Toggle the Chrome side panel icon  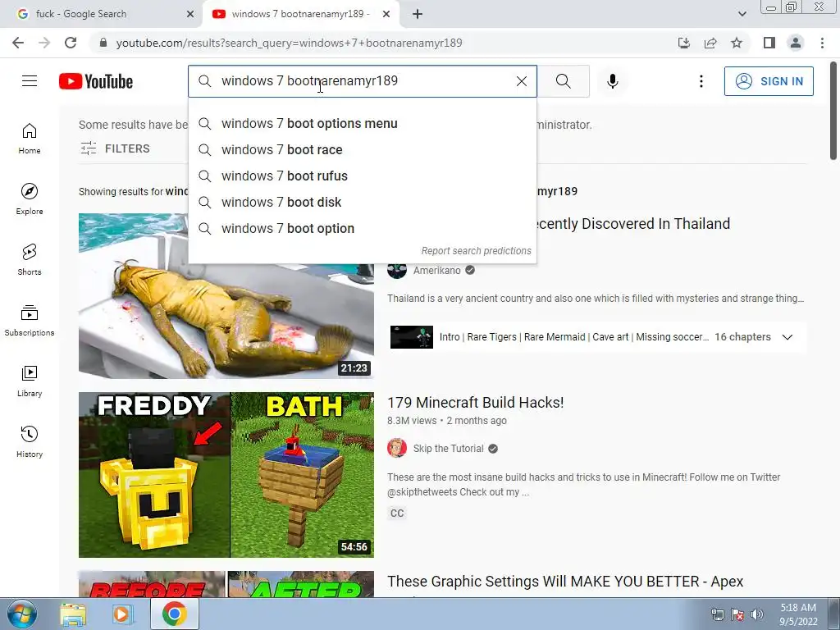tap(769, 43)
